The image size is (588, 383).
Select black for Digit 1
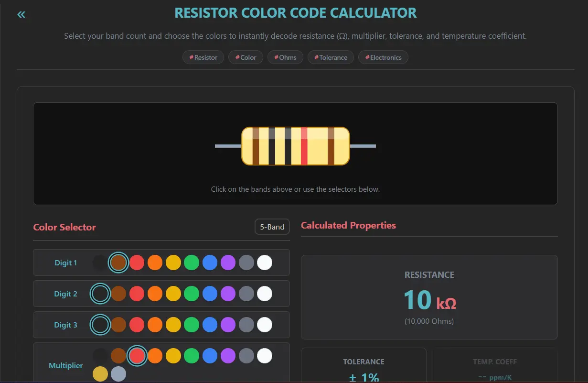point(100,263)
